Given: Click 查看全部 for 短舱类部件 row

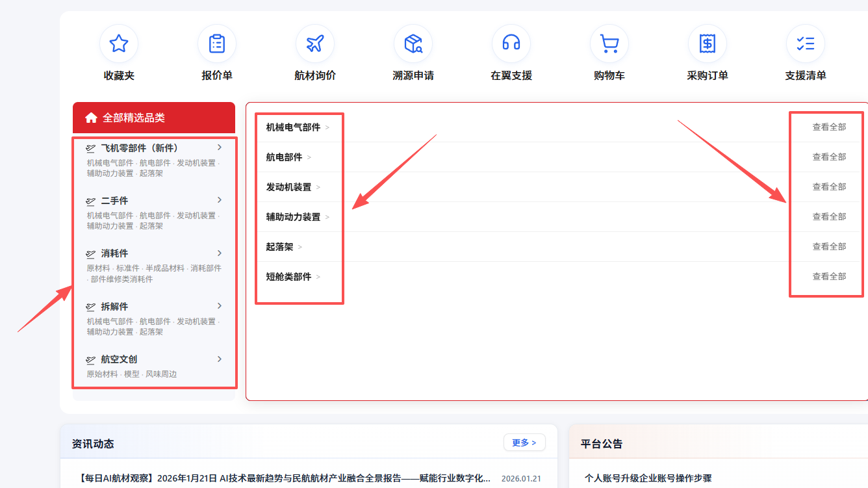Looking at the screenshot, I should 829,277.
